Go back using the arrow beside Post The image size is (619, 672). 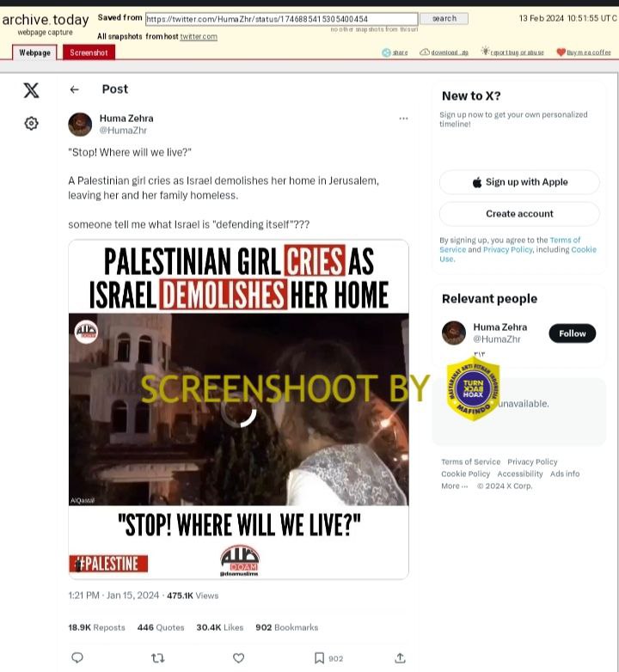pyautogui.click(x=74, y=89)
